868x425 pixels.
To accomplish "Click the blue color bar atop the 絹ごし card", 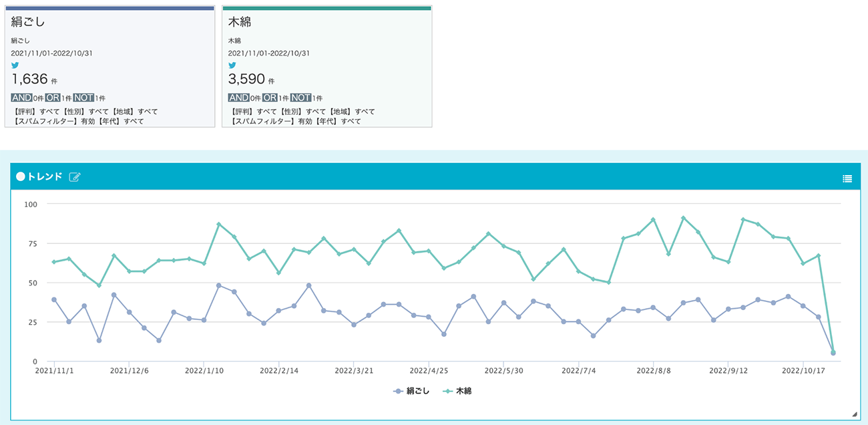I will tap(110, 8).
